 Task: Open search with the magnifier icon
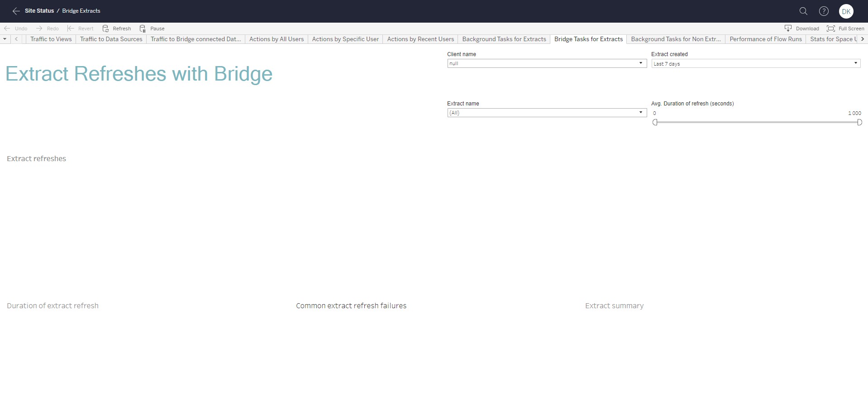pyautogui.click(x=803, y=11)
